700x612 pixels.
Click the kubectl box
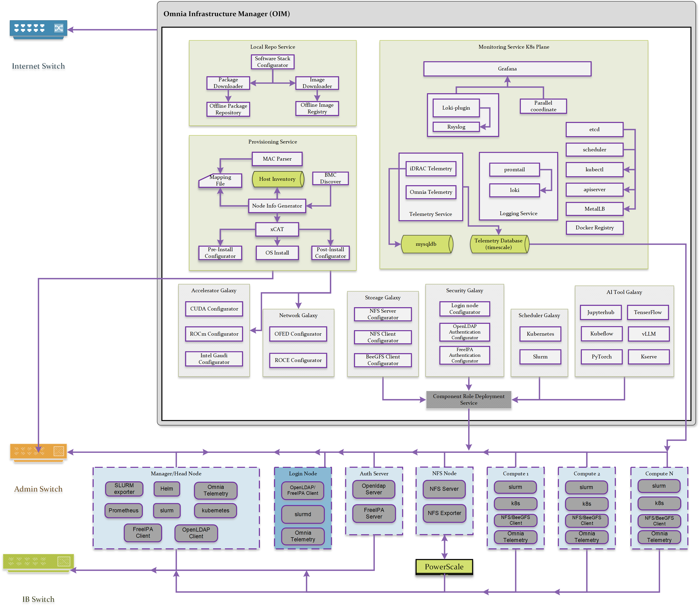click(594, 169)
